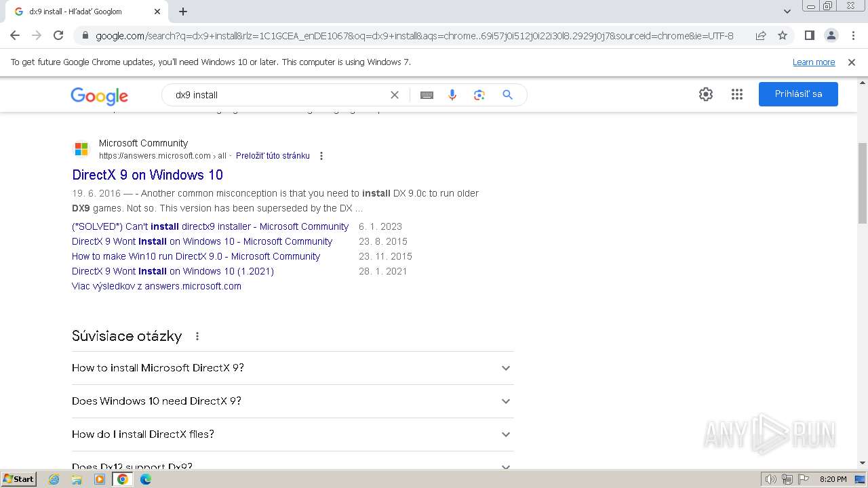Go back to the previous page
The height and width of the screenshot is (488, 868).
tap(15, 35)
